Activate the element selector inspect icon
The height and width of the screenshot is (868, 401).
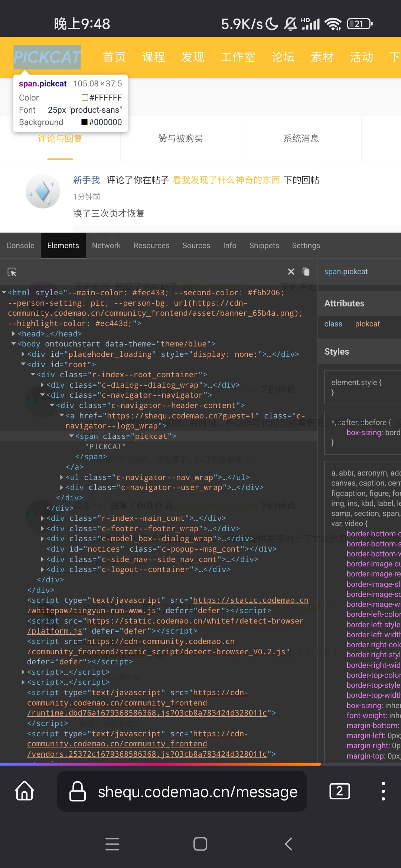point(12,272)
